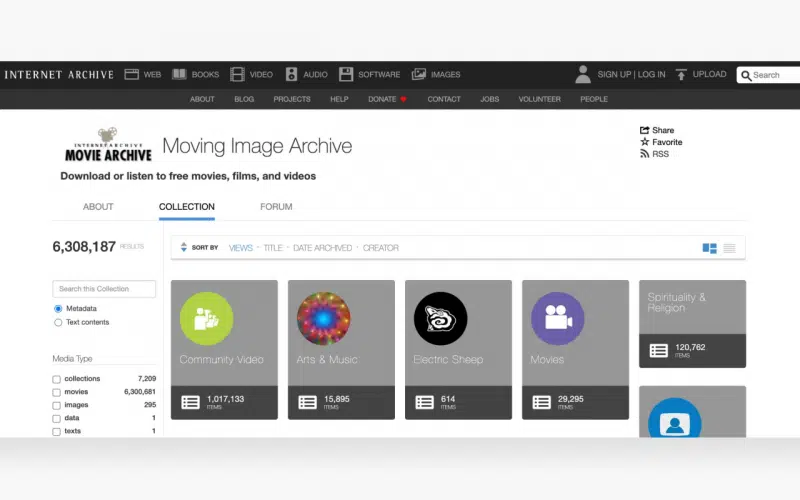
Task: Open the Images section icon
Action: pyautogui.click(x=419, y=75)
